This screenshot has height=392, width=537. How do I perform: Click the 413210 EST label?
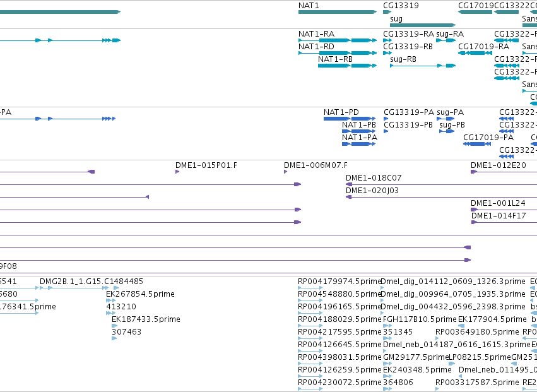click(x=121, y=307)
